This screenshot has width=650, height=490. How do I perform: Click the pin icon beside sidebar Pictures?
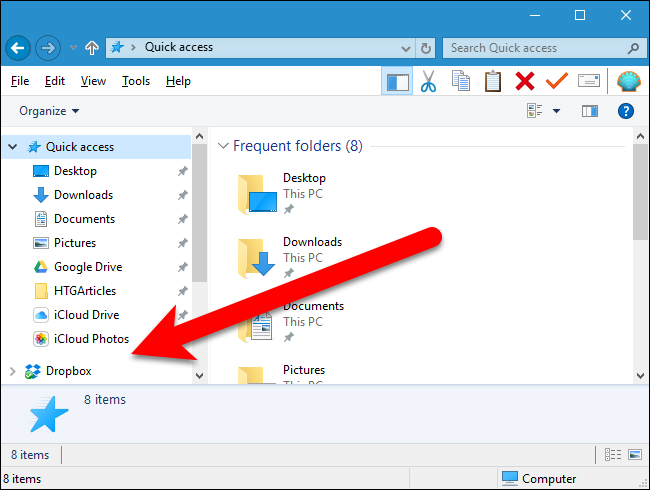[183, 243]
